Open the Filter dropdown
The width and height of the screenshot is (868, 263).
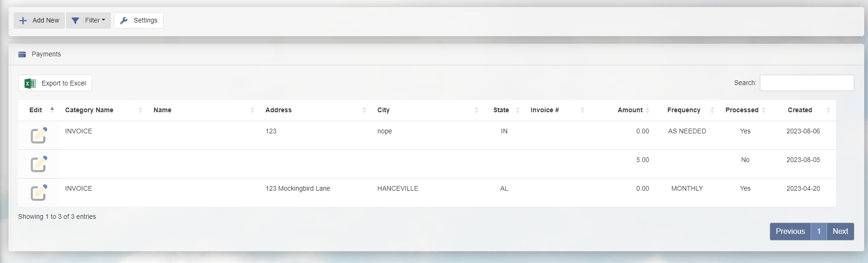click(x=88, y=21)
